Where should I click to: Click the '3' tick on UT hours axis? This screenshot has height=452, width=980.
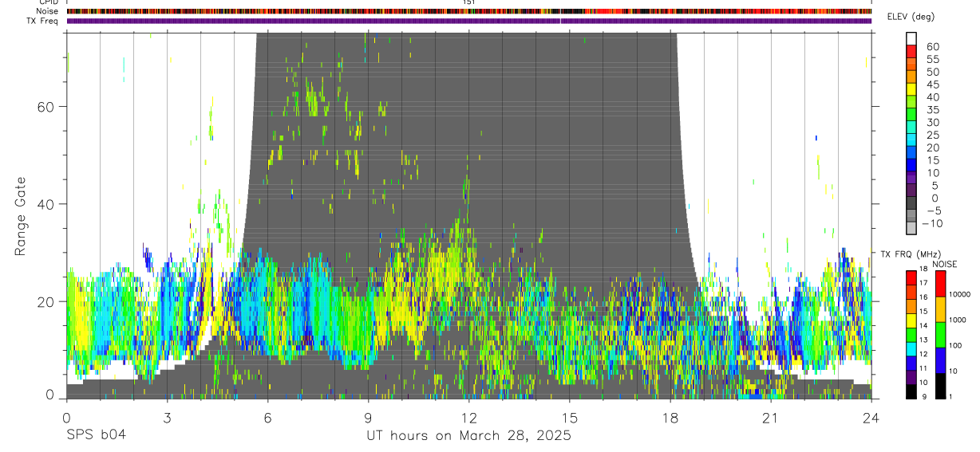coord(167,417)
